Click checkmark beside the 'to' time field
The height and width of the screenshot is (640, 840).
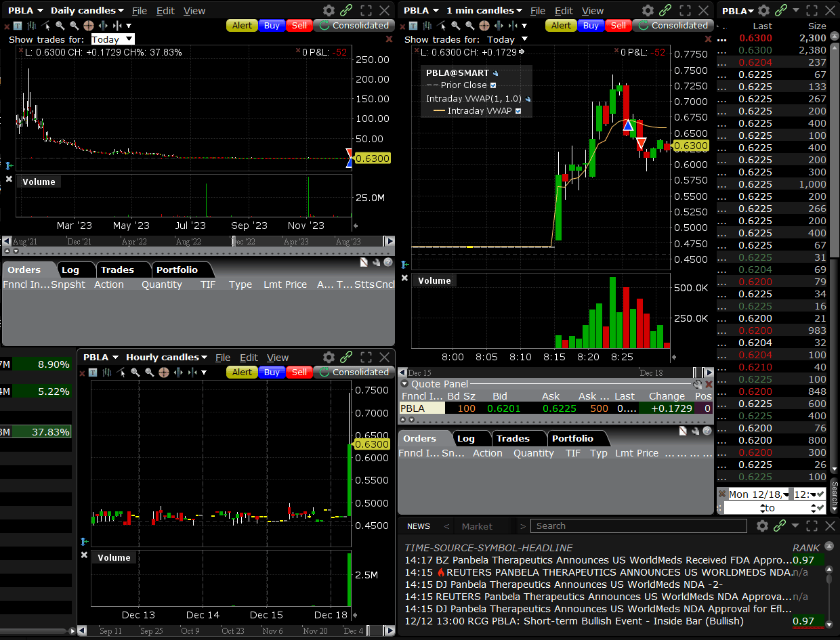point(820,508)
